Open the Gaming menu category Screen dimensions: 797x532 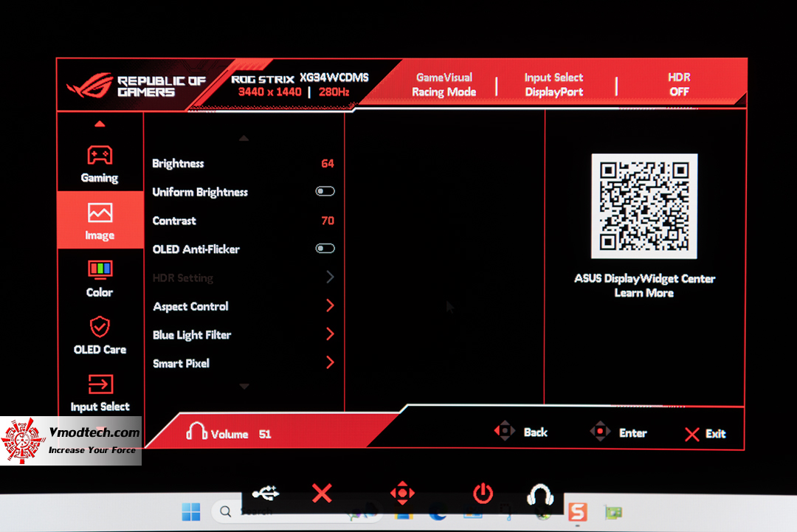pos(100,164)
